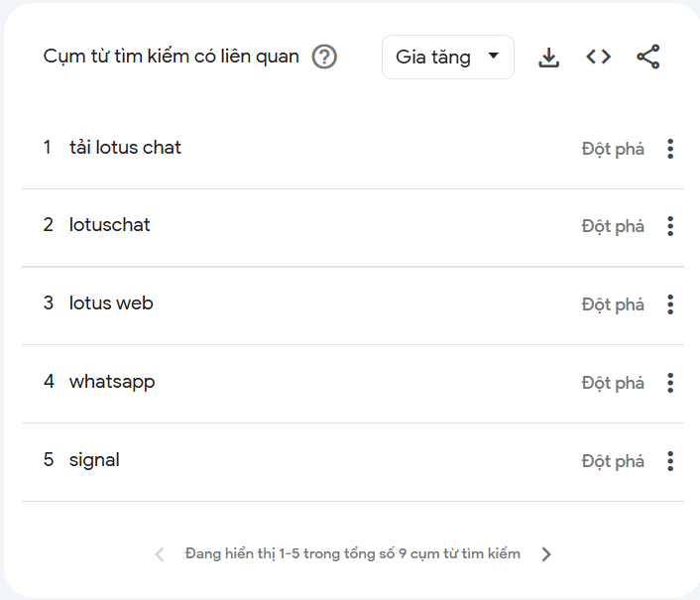Viewport: 700px width, 600px height.
Task: Click the dropdown arrow next to Gia tăng
Action: (494, 56)
